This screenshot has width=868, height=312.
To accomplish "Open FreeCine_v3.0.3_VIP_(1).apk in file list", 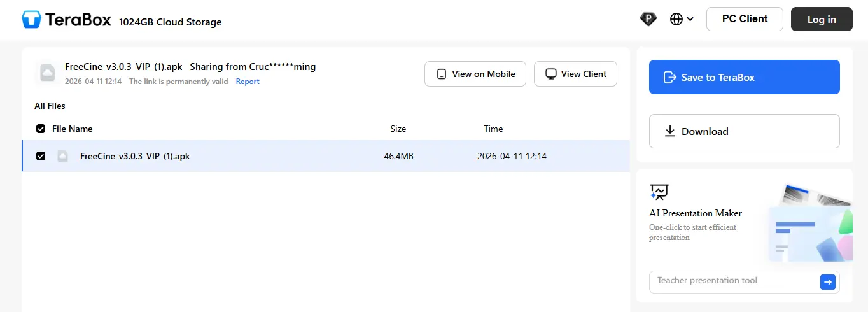I will pyautogui.click(x=135, y=156).
